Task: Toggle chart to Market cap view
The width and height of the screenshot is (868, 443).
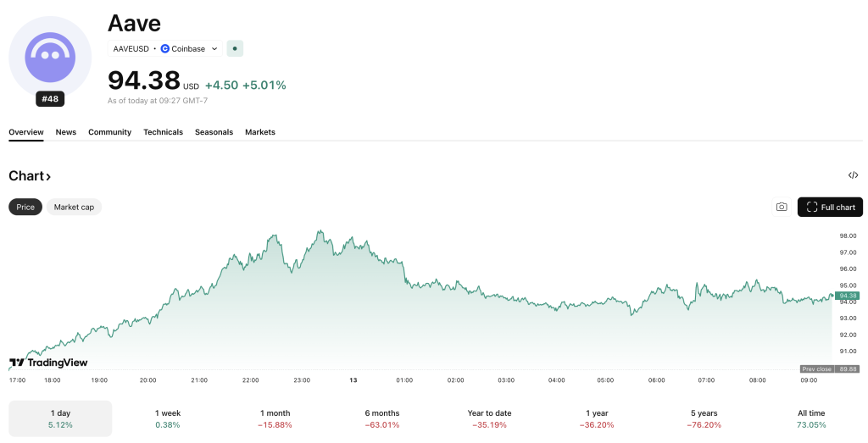Action: 74,207
